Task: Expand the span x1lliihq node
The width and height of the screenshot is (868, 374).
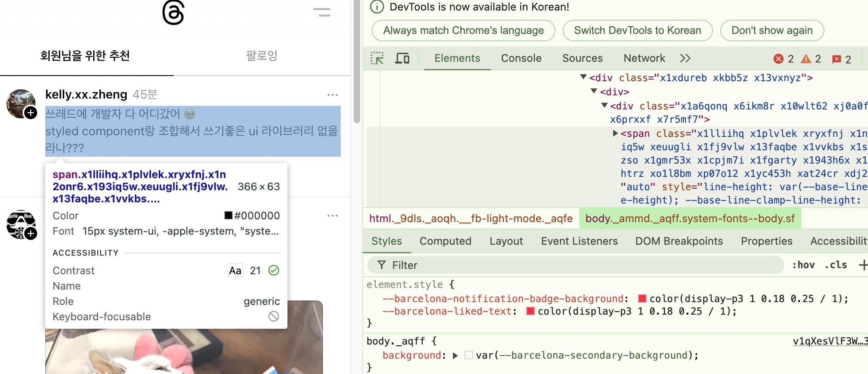Action: pyautogui.click(x=615, y=133)
